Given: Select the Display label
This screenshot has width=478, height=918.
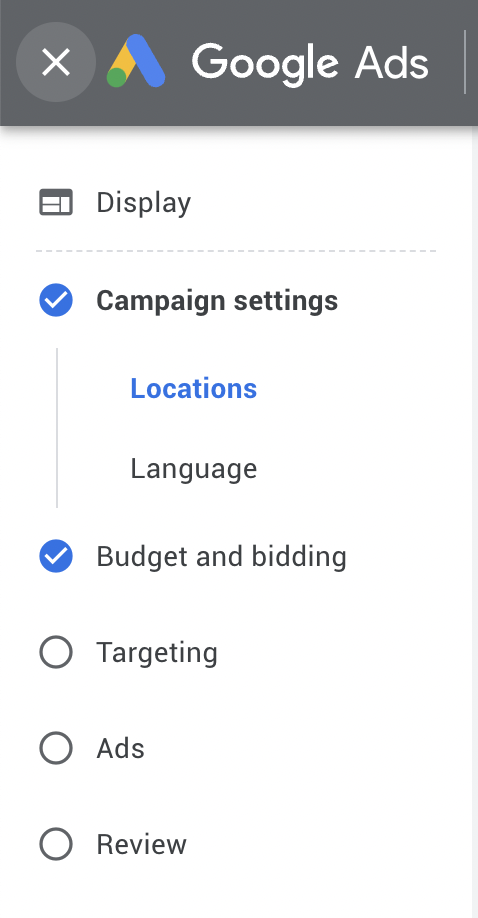Looking at the screenshot, I should [144, 203].
